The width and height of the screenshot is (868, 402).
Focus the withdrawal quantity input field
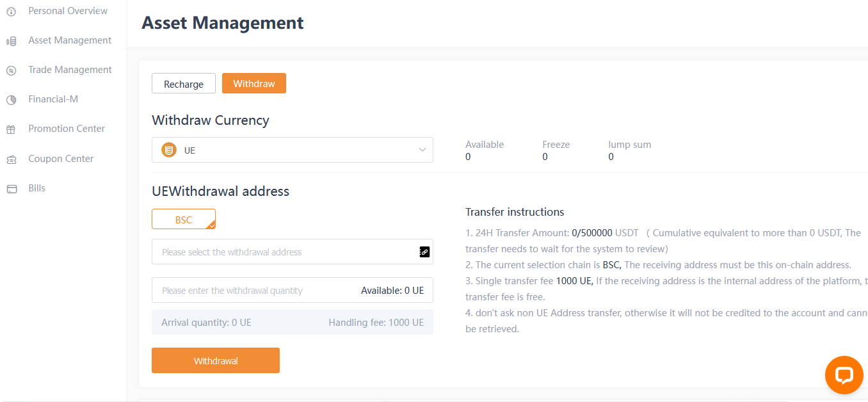(293, 290)
